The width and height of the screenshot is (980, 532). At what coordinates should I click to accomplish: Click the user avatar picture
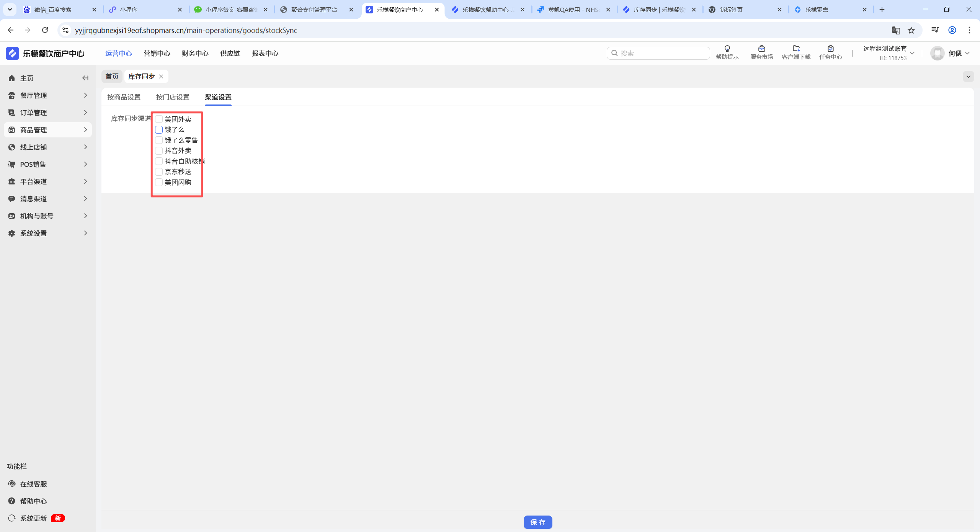pos(937,53)
